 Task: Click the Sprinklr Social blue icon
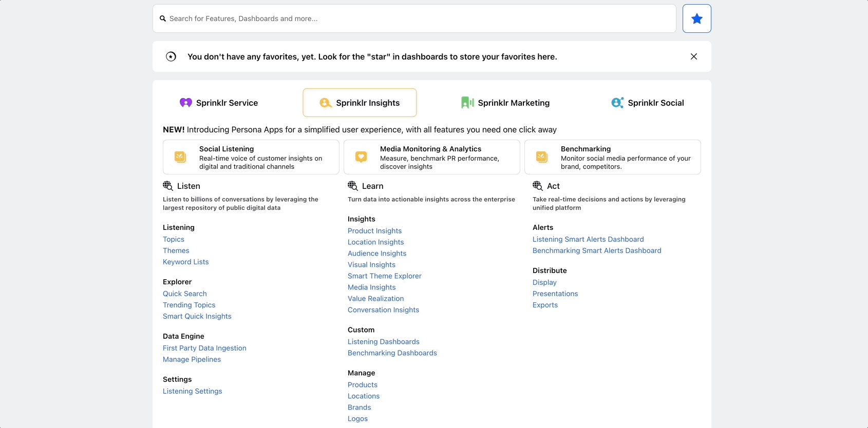point(617,103)
